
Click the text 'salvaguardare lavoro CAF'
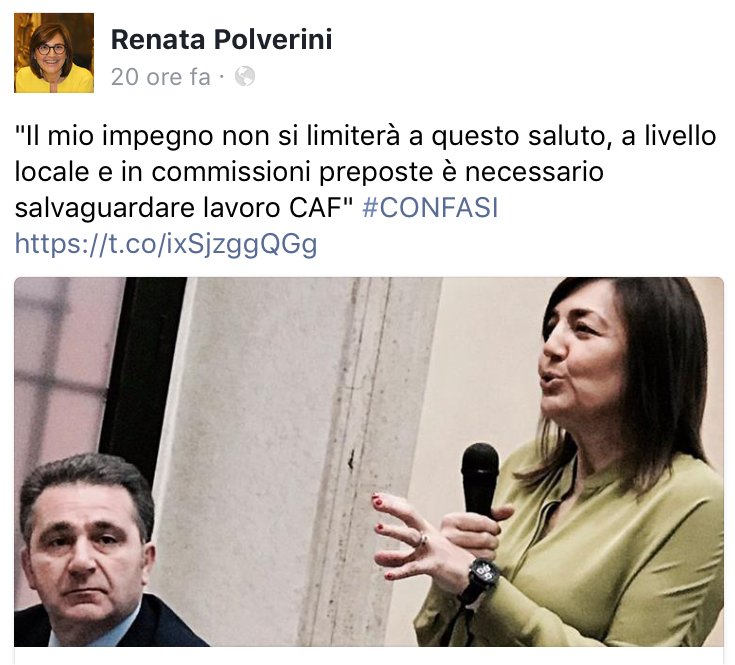pyautogui.click(x=183, y=207)
